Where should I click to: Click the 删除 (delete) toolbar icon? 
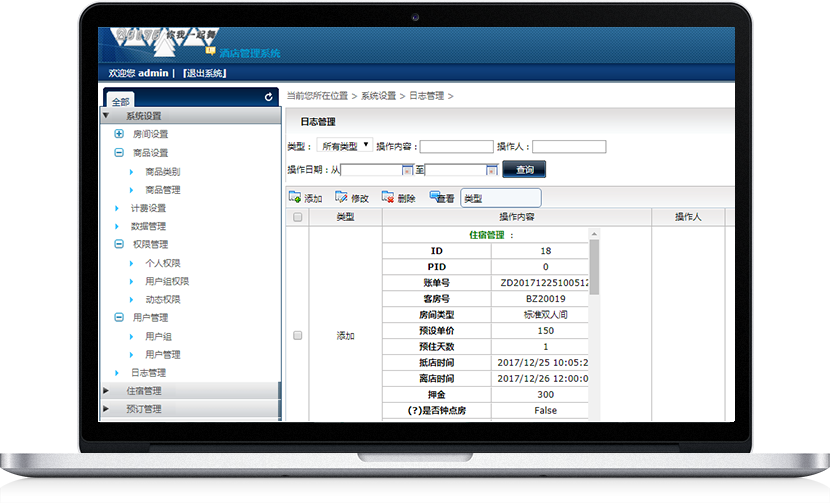tap(388, 198)
